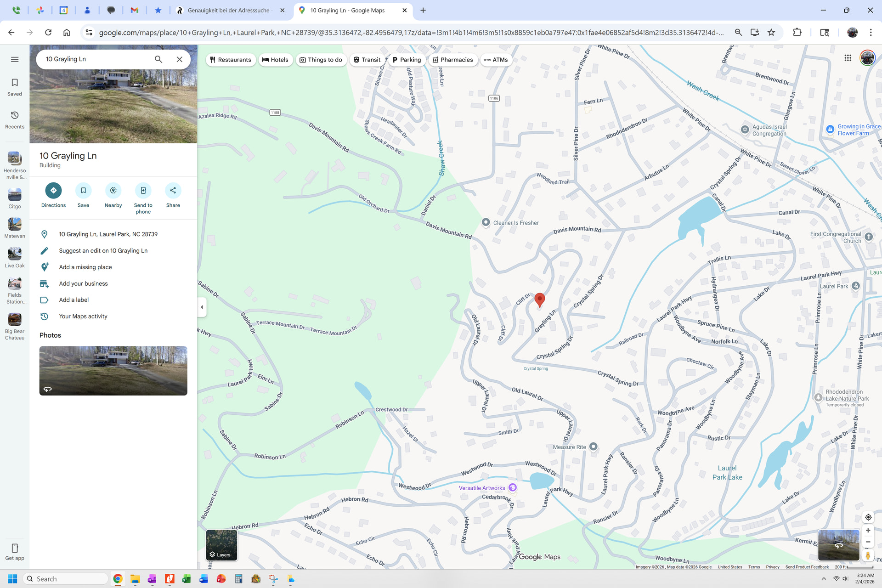Filter map by Restaurants chip

pos(231,60)
